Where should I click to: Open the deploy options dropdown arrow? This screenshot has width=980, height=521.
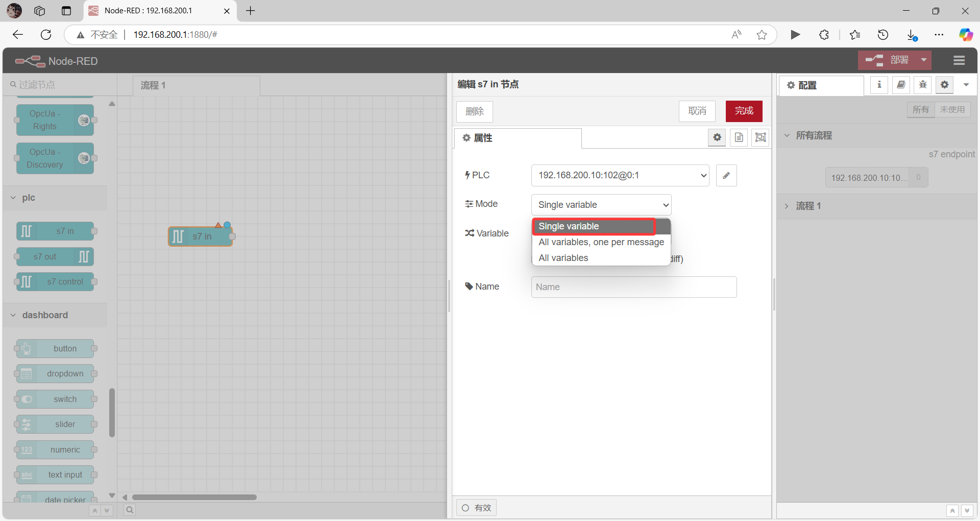924,60
